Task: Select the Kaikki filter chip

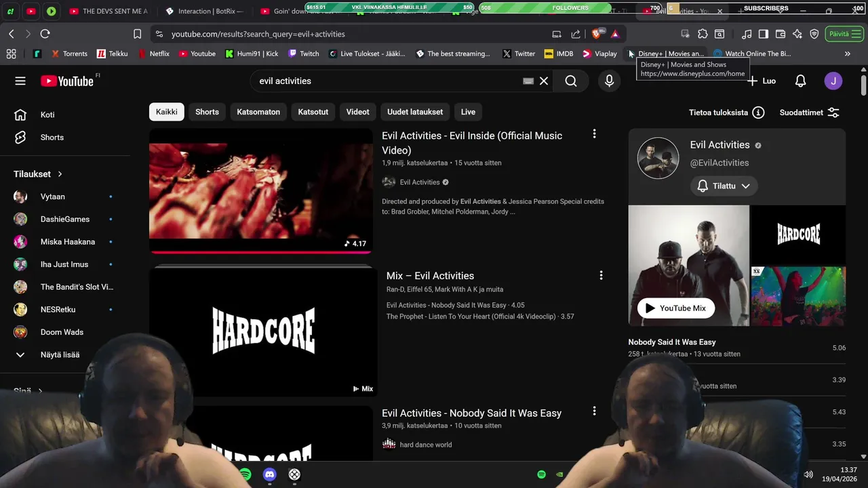Action: click(x=166, y=112)
